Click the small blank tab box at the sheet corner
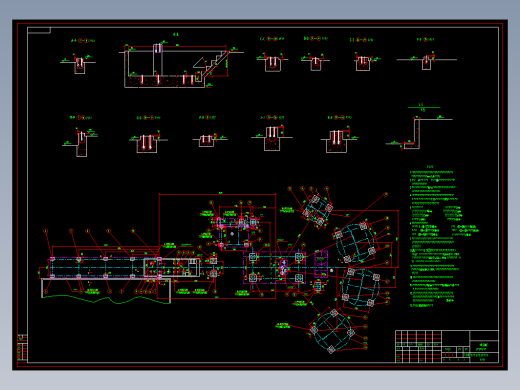This screenshot has width=520, height=390. [x=39, y=30]
